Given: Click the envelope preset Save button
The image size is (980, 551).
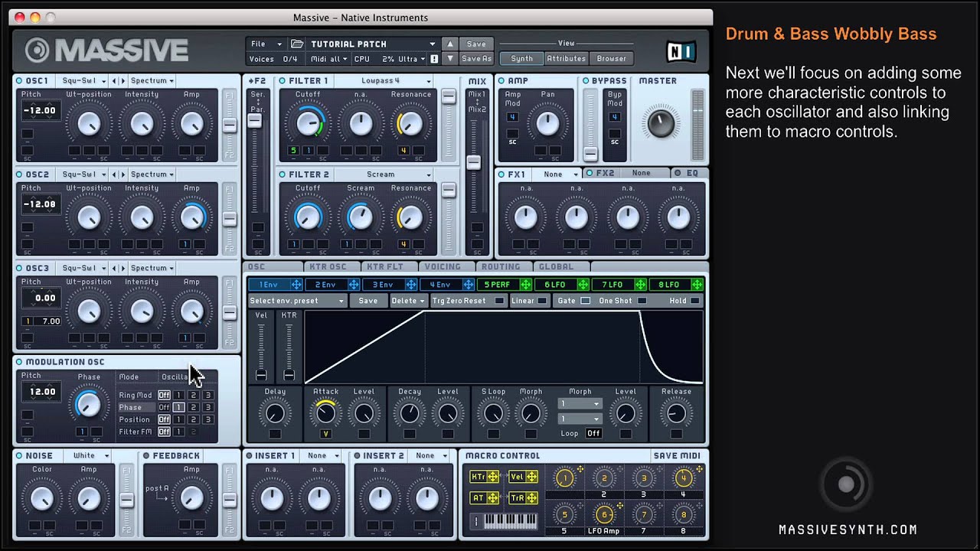Looking at the screenshot, I should pyautogui.click(x=368, y=301).
